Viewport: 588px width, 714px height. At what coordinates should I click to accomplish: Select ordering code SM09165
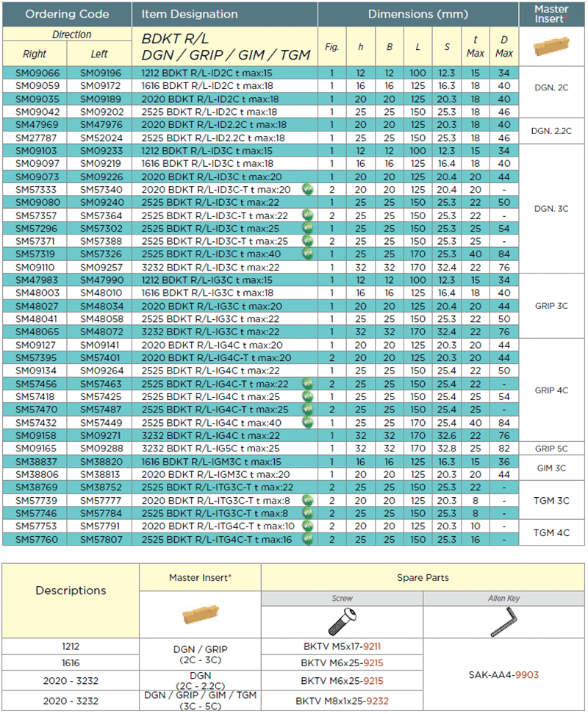(x=37, y=449)
